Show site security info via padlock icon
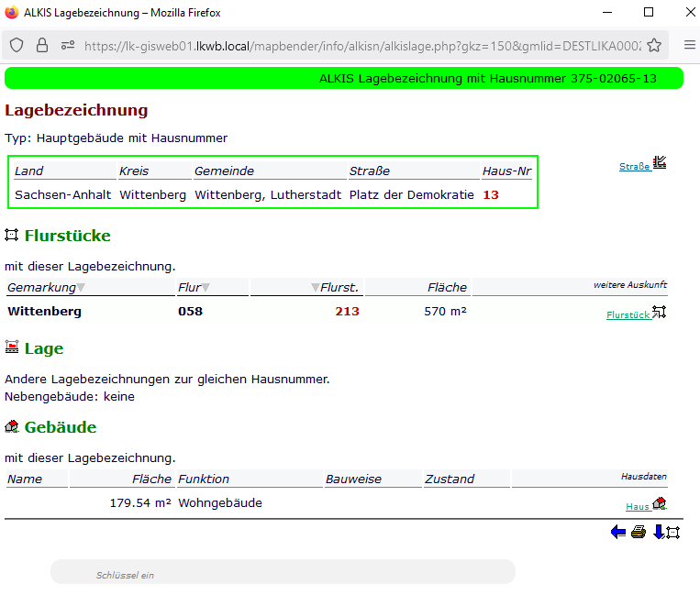700x595 pixels. pyautogui.click(x=42, y=45)
